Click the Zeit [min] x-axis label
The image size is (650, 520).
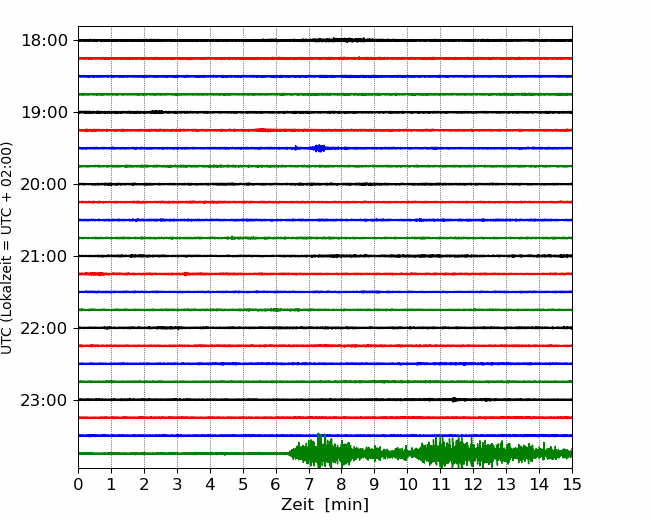point(325,505)
